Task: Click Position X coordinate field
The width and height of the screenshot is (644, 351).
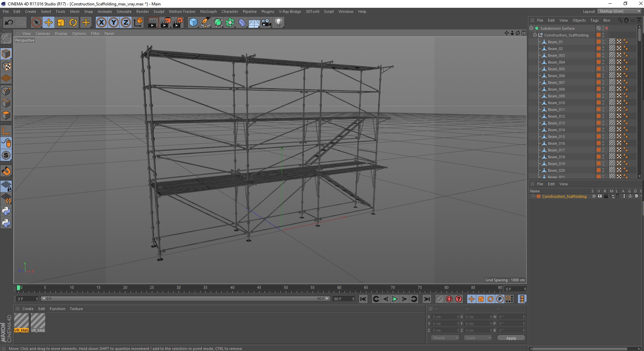Action: 445,317
